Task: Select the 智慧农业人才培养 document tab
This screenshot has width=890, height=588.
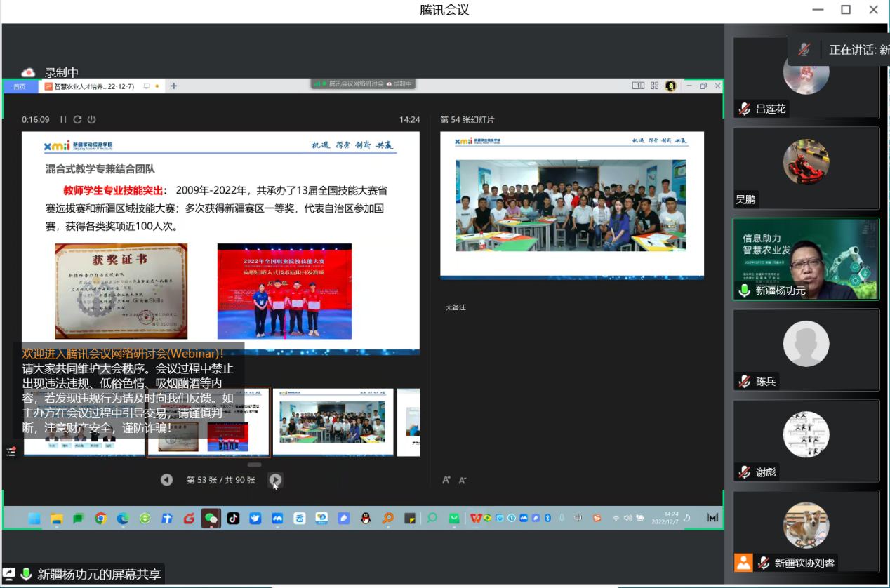Action: click(91, 86)
